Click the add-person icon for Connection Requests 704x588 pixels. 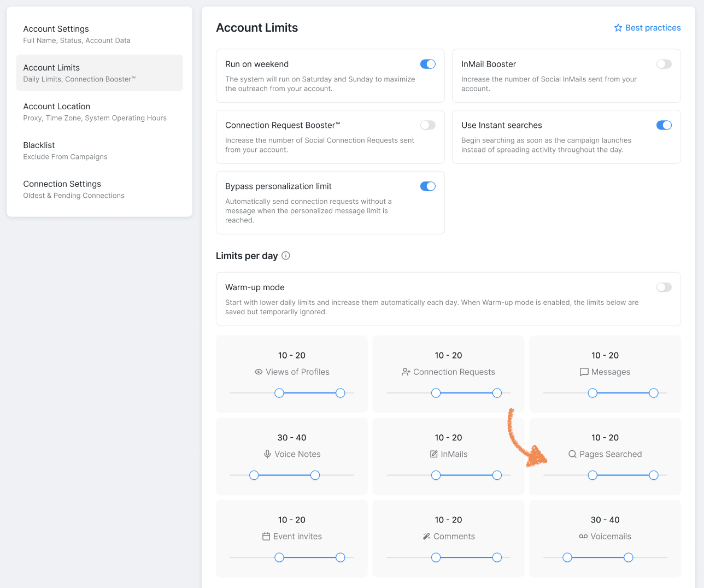pos(406,372)
